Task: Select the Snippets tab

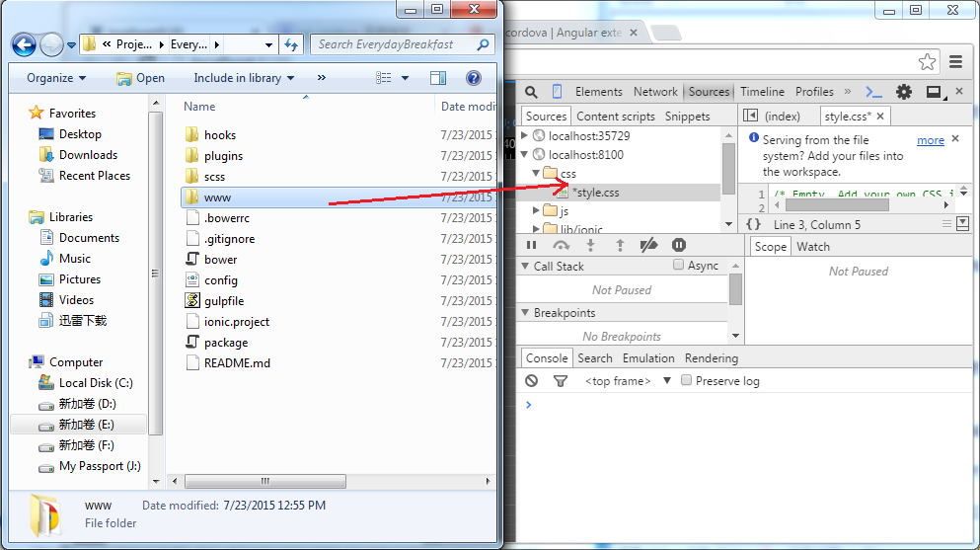Action: coord(688,117)
